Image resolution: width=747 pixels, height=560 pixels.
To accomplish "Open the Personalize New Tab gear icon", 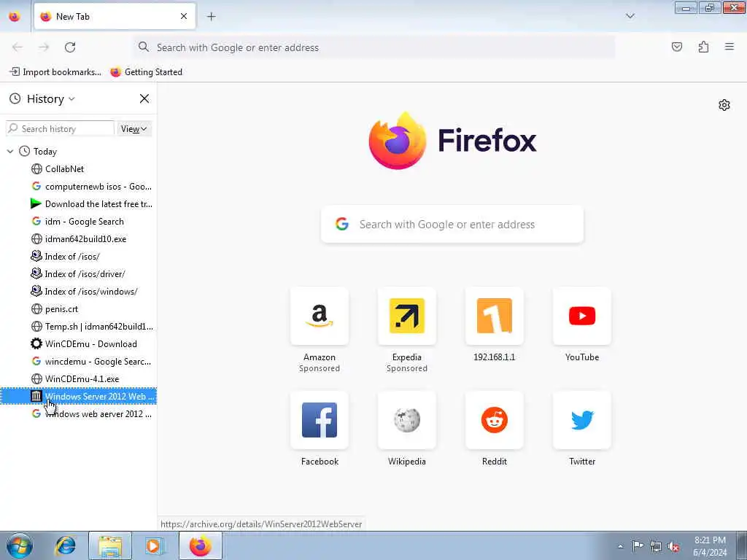I will (724, 105).
